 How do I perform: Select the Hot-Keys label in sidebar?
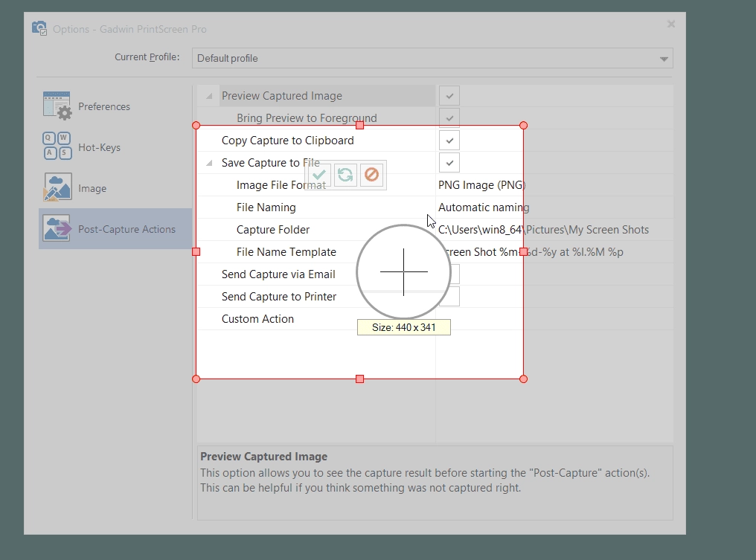(x=99, y=147)
